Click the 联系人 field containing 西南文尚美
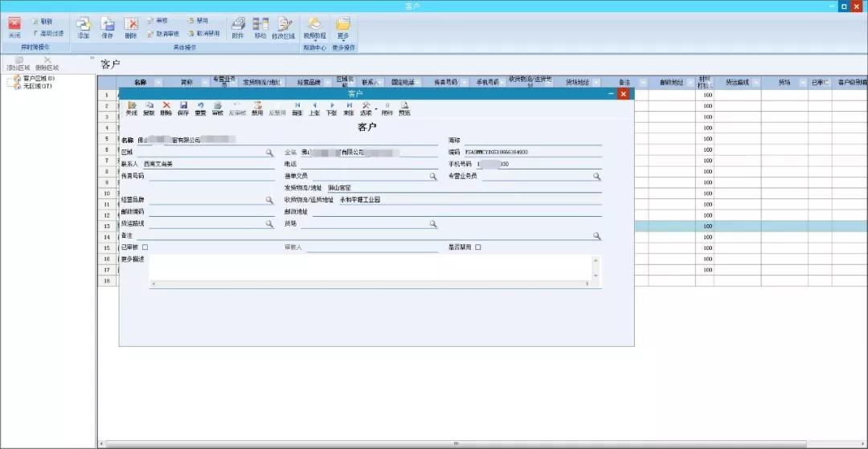 coord(207,164)
